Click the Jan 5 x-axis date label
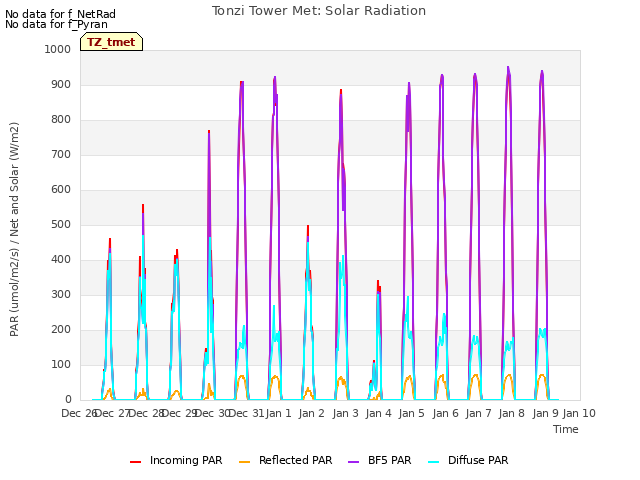Viewport: 640px width, 480px height. (411, 413)
